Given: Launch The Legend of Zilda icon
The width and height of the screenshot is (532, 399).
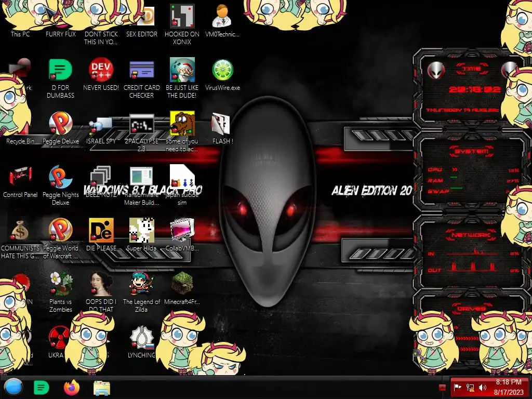Looking at the screenshot, I should (x=141, y=284).
